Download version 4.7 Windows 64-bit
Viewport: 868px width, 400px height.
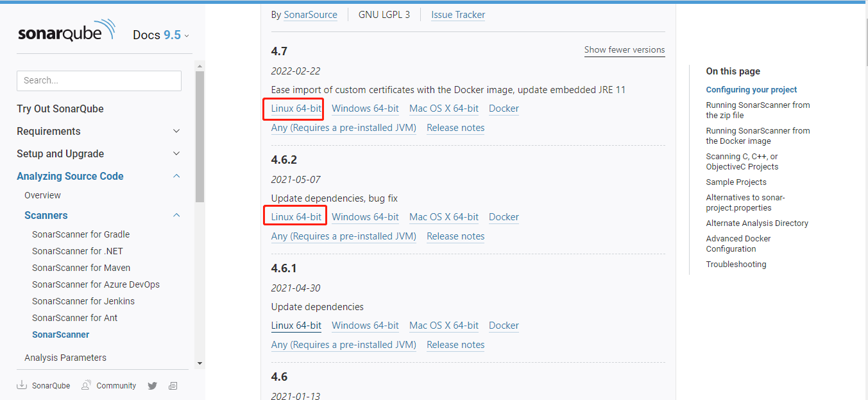click(365, 109)
